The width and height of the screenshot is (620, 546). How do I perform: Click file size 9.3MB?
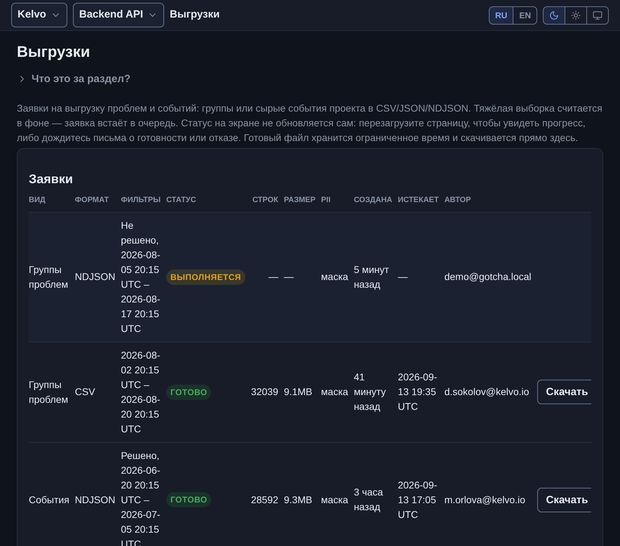298,500
